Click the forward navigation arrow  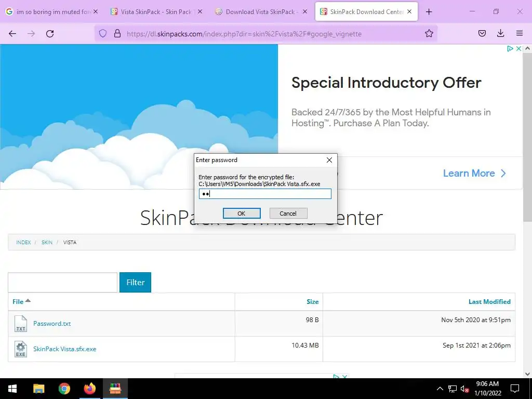point(31,33)
